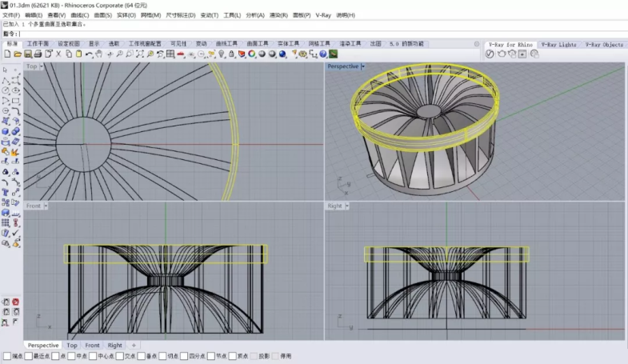
Task: Click the Save disk icon
Action: 26,54
